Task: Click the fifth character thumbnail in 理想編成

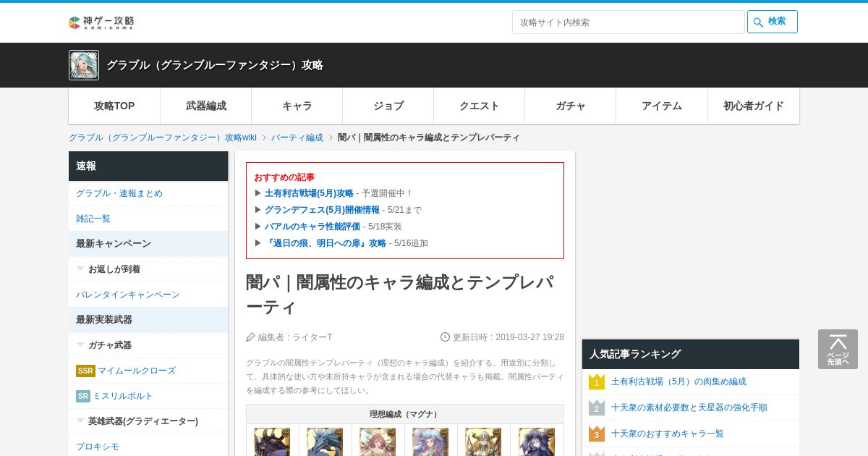Action: click(483, 442)
